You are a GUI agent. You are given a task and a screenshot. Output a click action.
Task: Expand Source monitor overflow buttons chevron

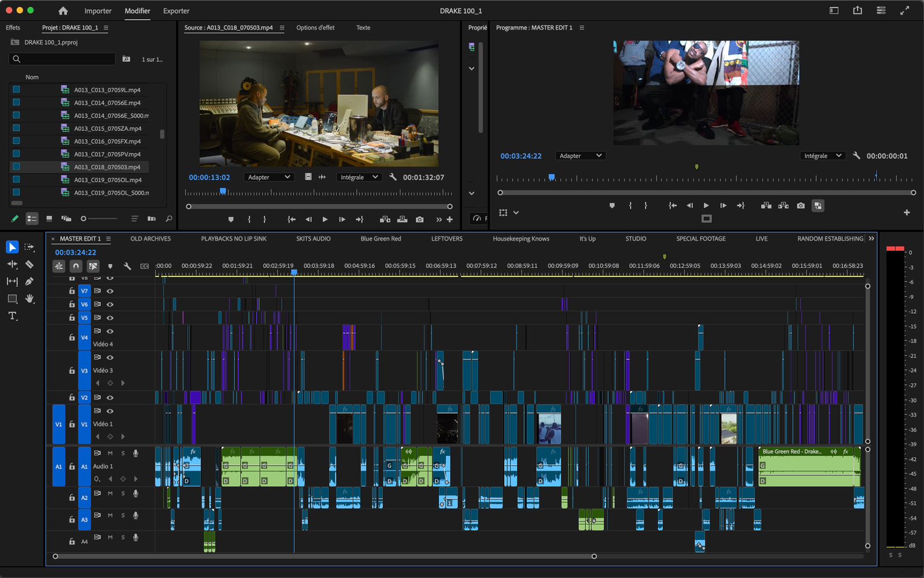[x=439, y=220]
